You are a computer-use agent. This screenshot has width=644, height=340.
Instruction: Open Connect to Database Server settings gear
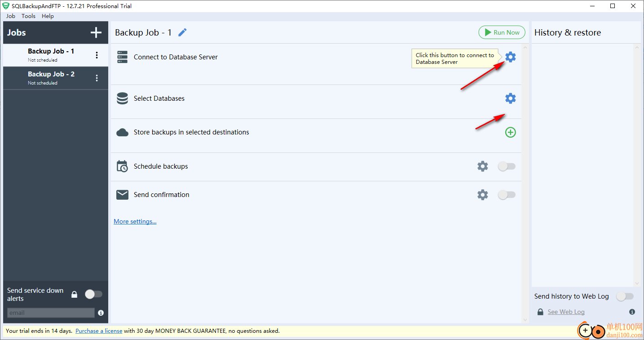(x=511, y=57)
